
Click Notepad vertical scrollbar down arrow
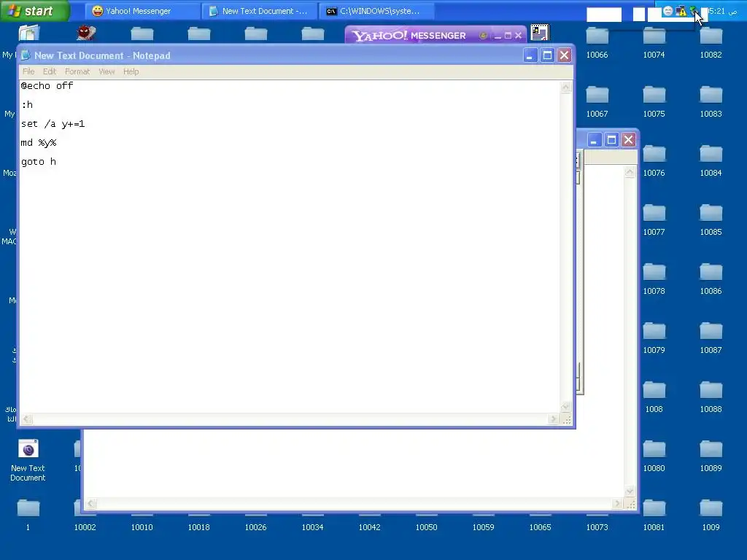coord(566,407)
